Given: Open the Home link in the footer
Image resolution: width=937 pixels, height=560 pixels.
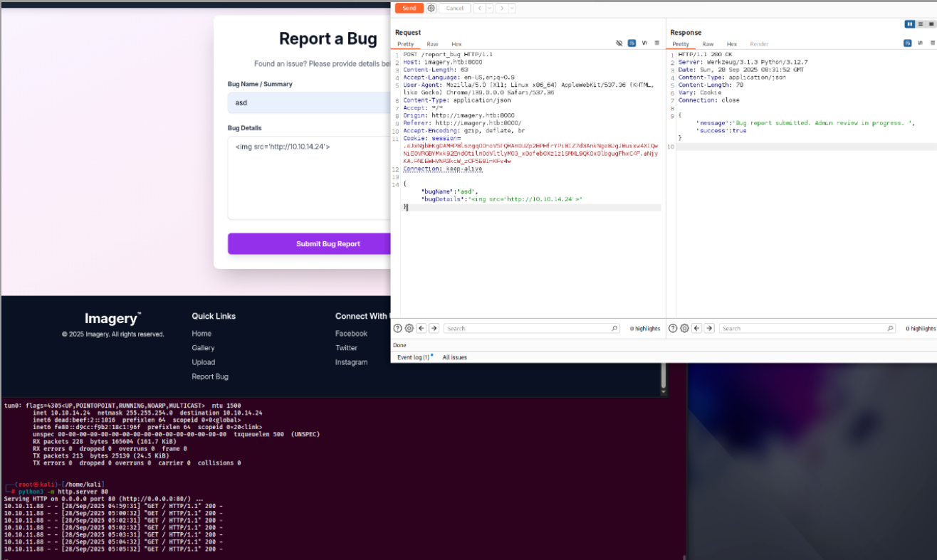Looking at the screenshot, I should pos(201,334).
